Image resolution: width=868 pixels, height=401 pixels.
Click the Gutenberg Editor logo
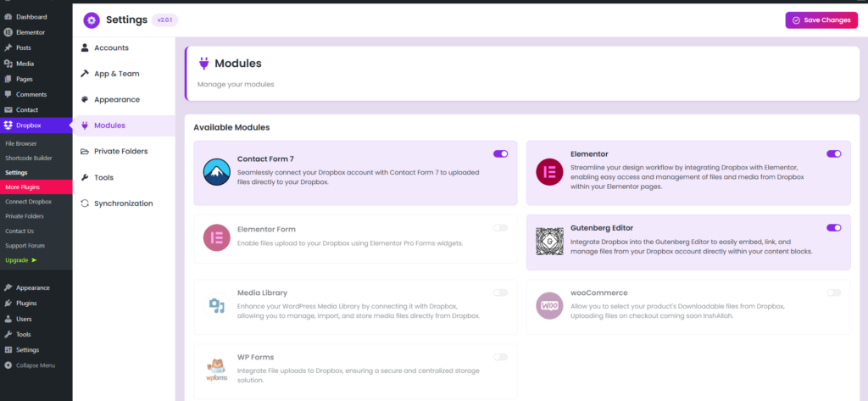(549, 242)
